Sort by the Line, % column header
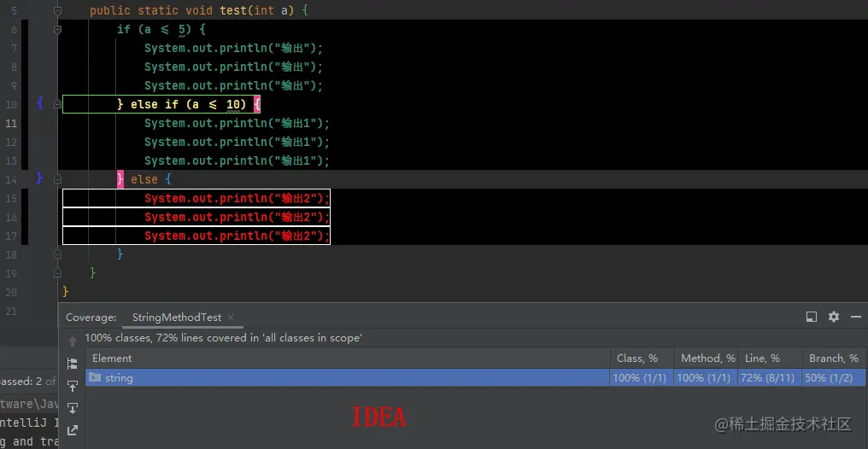The height and width of the screenshot is (449, 868). (x=770, y=359)
